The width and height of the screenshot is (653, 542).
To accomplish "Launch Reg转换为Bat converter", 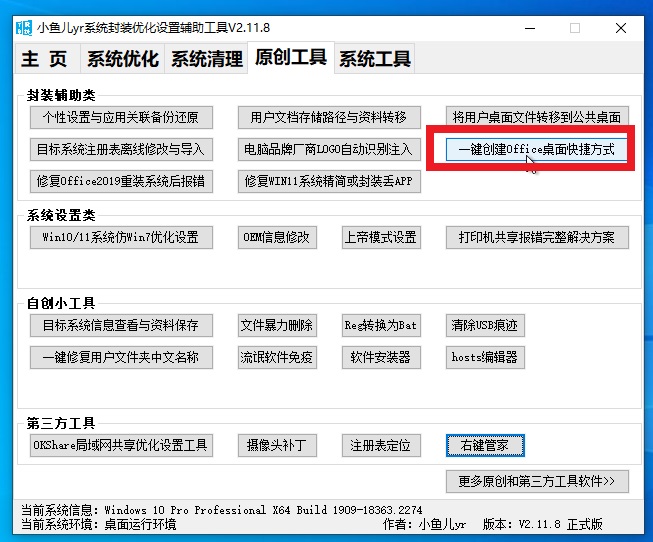I will [380, 325].
